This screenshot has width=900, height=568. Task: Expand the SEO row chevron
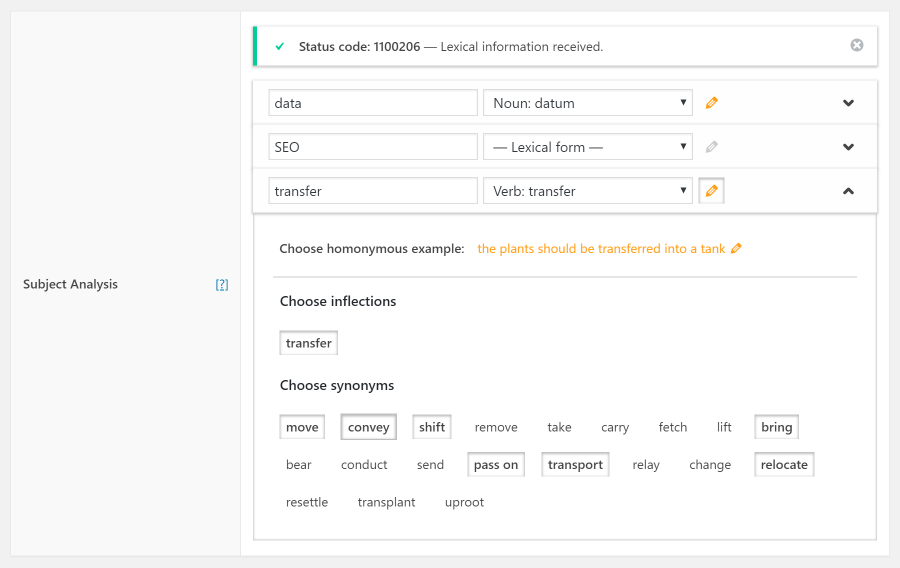848,147
